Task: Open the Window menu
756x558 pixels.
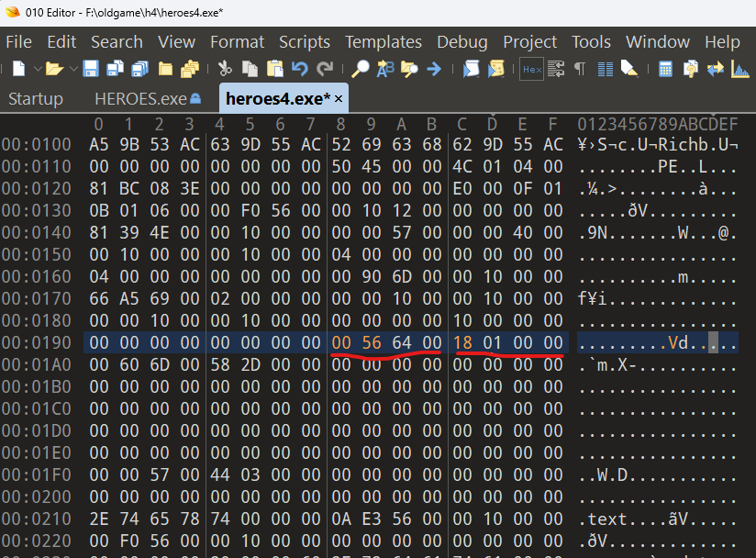Action: [658, 42]
